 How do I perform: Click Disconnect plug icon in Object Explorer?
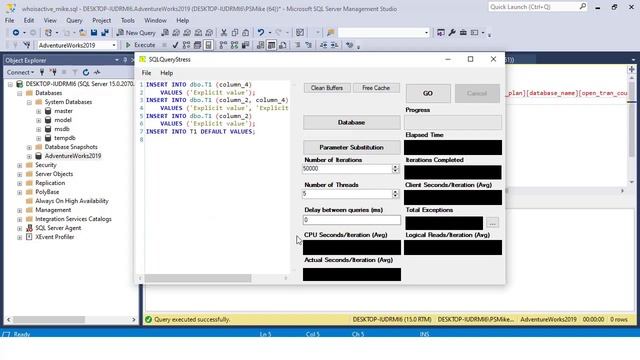53,72
